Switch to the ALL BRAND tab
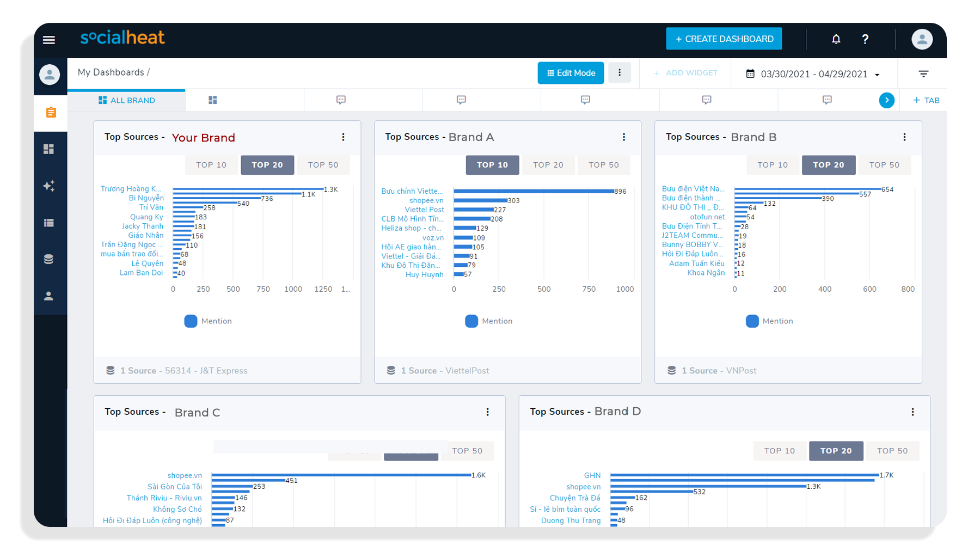Viewport: 980px width, 552px height. 126,100
